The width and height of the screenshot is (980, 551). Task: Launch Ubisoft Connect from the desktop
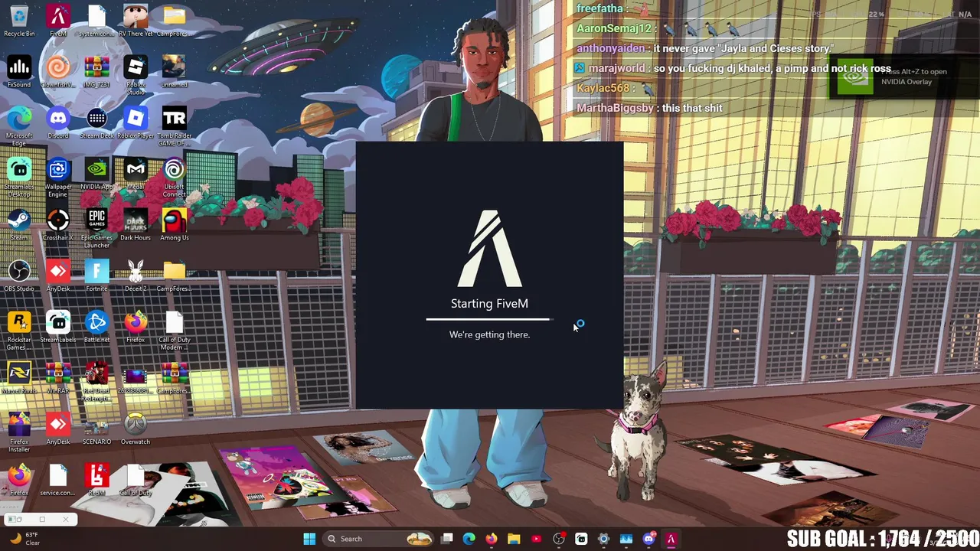(175, 178)
